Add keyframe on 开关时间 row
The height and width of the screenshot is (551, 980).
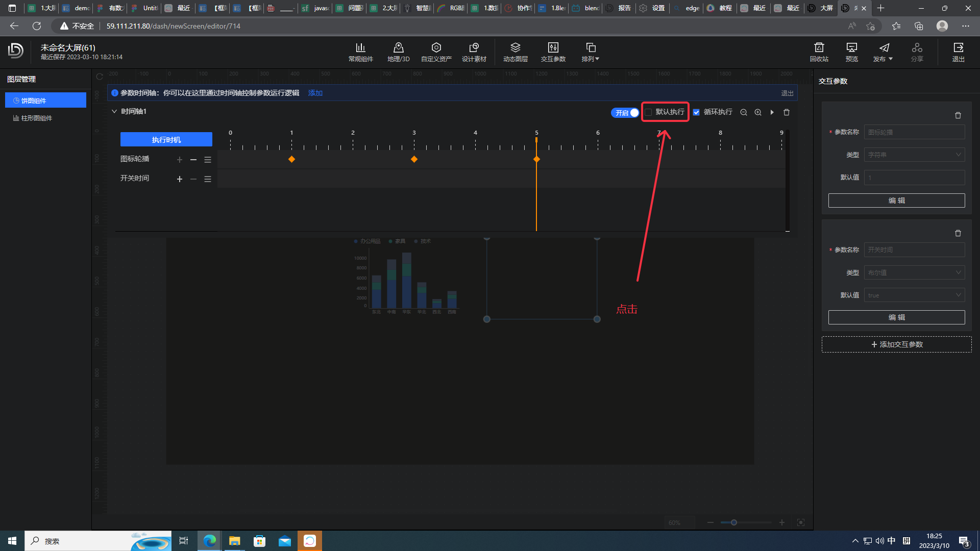(180, 179)
